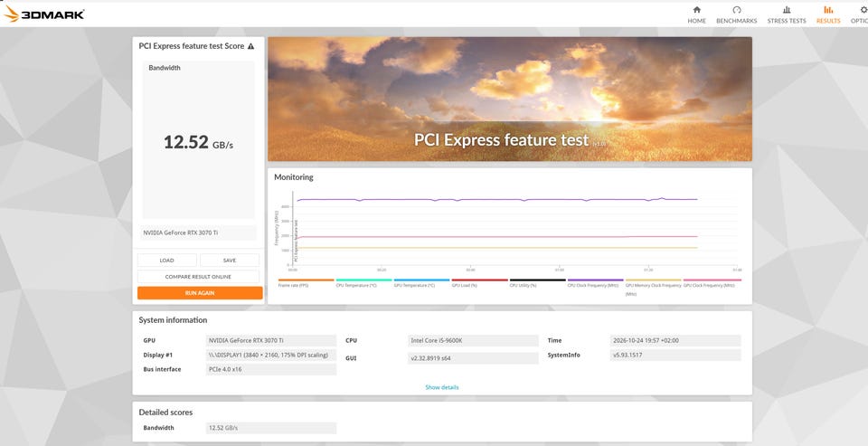Click the Results tab label
Viewport: 868px width, 446px height.
pos(828,21)
